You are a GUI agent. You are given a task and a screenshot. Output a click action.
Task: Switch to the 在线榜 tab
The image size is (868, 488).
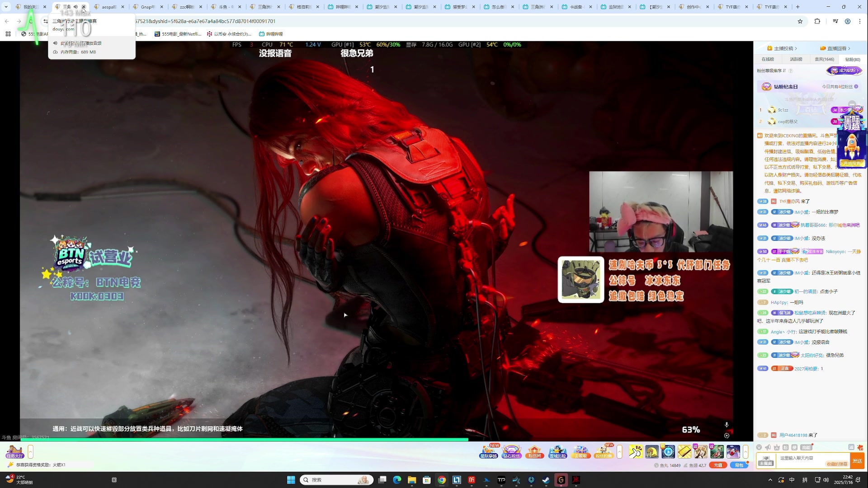768,59
